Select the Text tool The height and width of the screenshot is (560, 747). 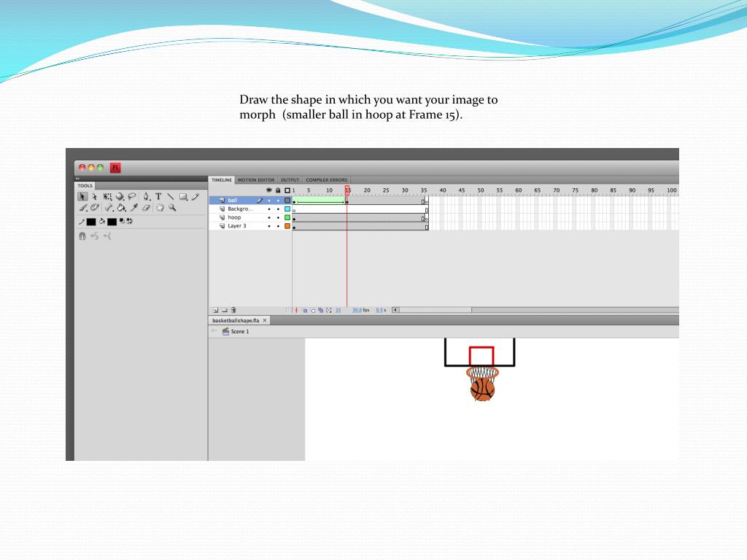tap(158, 197)
